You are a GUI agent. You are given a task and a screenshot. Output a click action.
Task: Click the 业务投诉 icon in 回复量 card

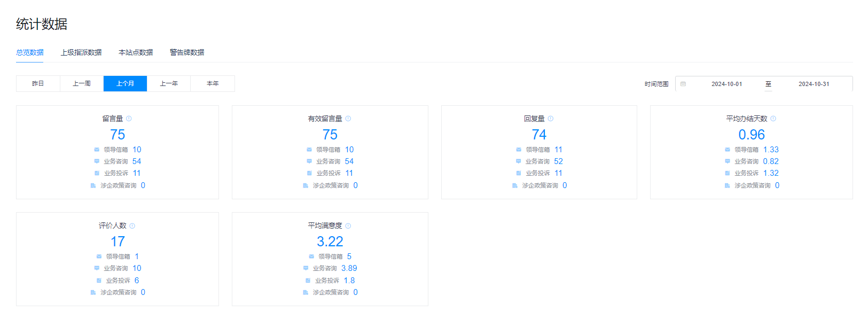click(x=519, y=173)
